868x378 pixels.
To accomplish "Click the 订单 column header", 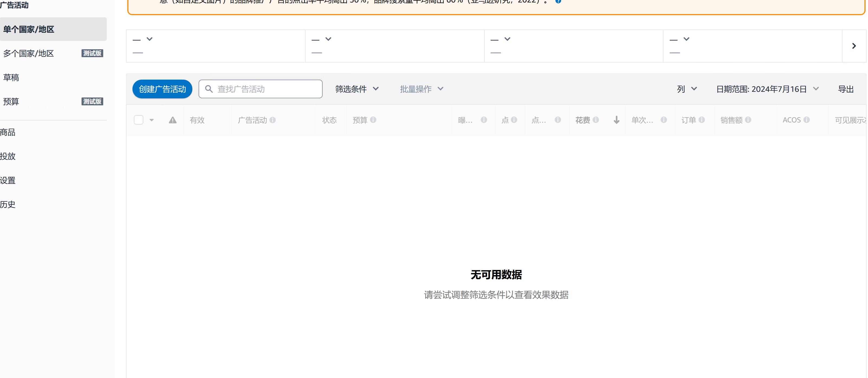I will pos(688,120).
